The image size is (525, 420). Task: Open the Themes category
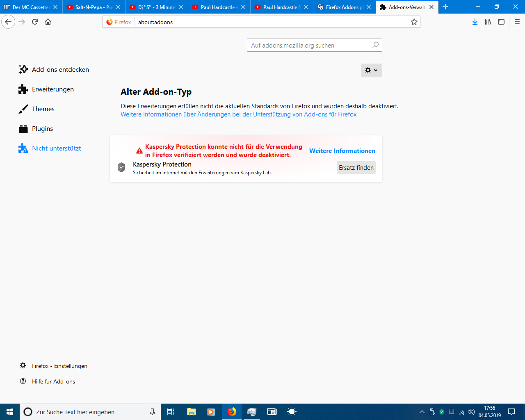tap(36, 109)
